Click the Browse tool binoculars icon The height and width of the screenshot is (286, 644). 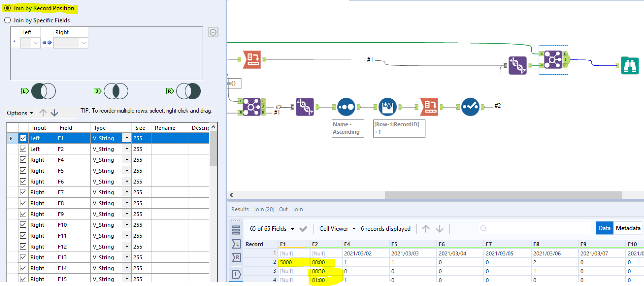click(629, 66)
